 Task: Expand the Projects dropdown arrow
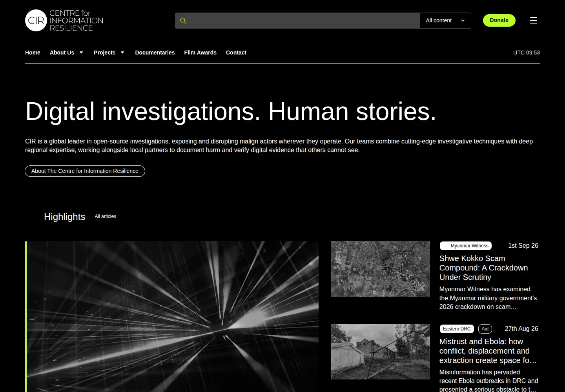pyautogui.click(x=122, y=53)
